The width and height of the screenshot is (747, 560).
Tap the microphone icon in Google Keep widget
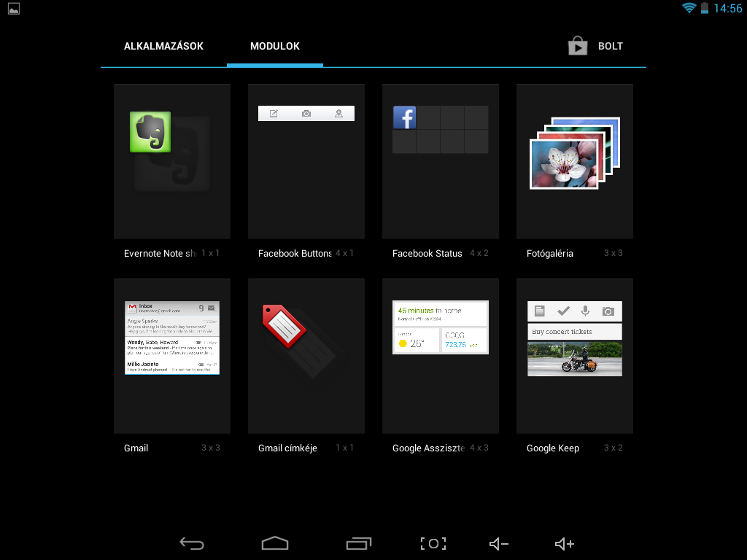pyautogui.click(x=585, y=311)
